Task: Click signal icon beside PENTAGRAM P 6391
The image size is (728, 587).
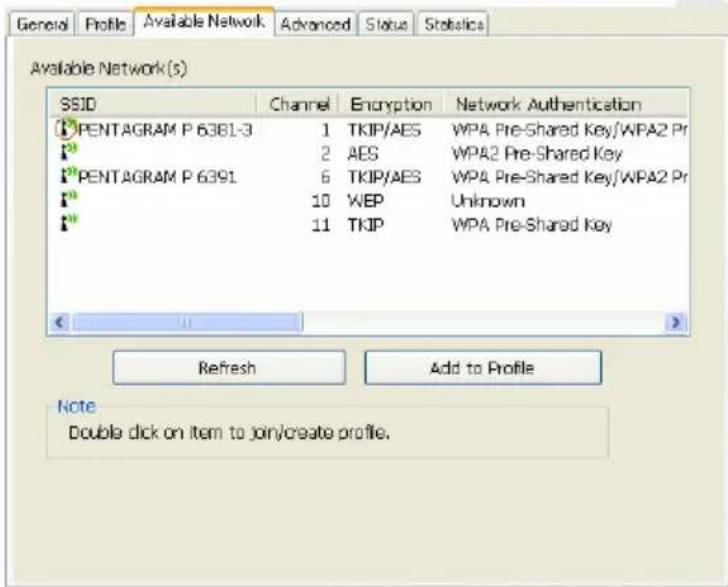Action: [69, 176]
